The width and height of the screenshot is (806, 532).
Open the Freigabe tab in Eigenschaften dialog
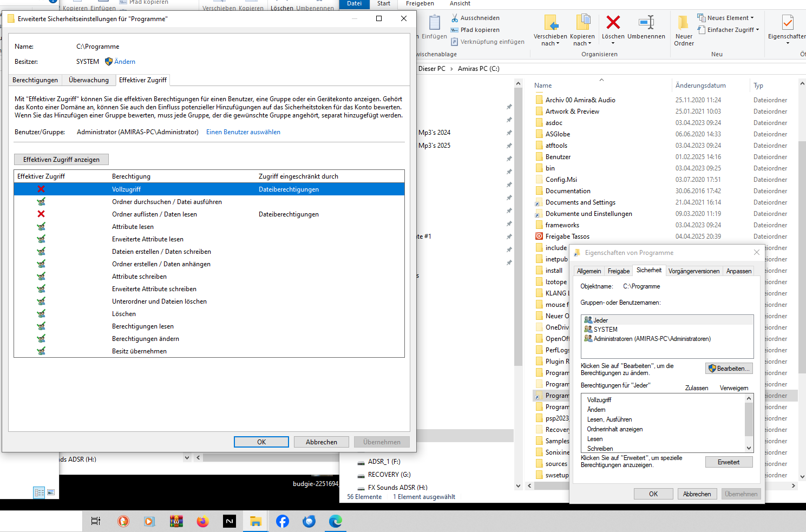click(x=619, y=271)
